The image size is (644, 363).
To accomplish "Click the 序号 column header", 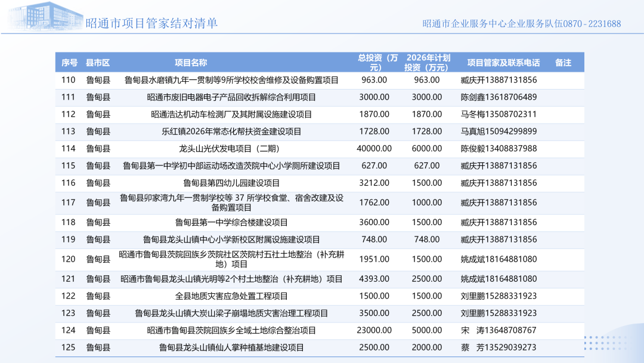I will click(69, 63).
